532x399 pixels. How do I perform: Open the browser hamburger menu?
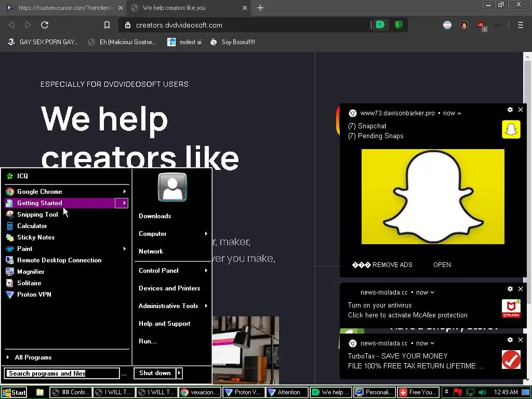click(520, 25)
